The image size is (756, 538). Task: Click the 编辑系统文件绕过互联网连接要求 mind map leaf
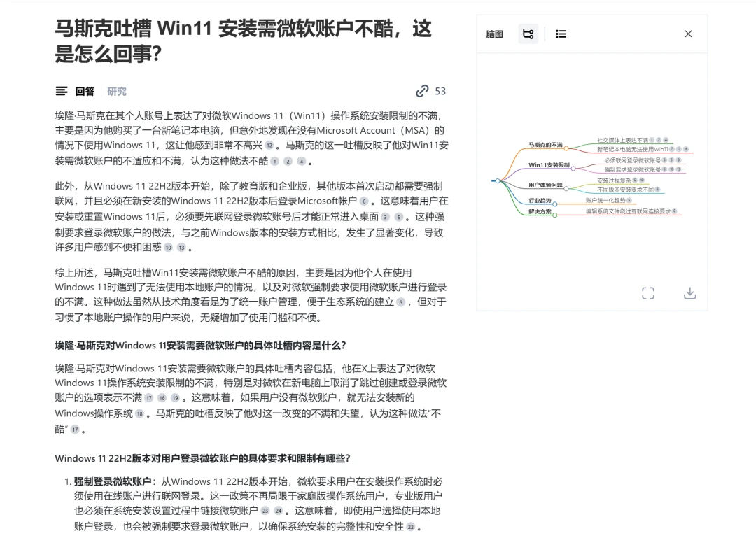pos(628,211)
